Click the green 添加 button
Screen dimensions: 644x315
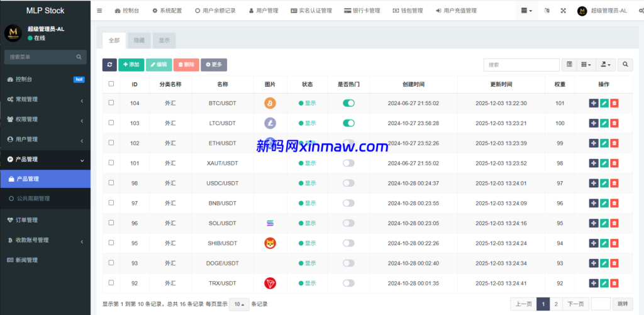click(x=131, y=65)
